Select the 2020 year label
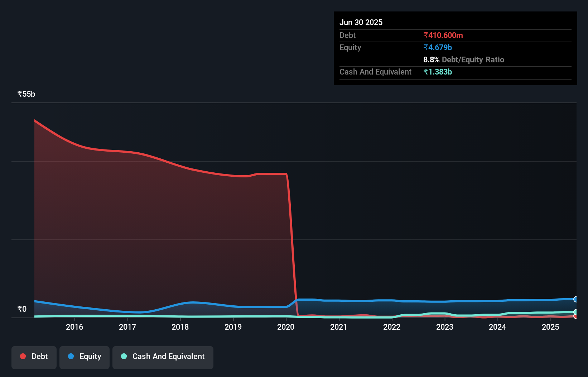Viewport: 588px width, 377px height. (286, 327)
